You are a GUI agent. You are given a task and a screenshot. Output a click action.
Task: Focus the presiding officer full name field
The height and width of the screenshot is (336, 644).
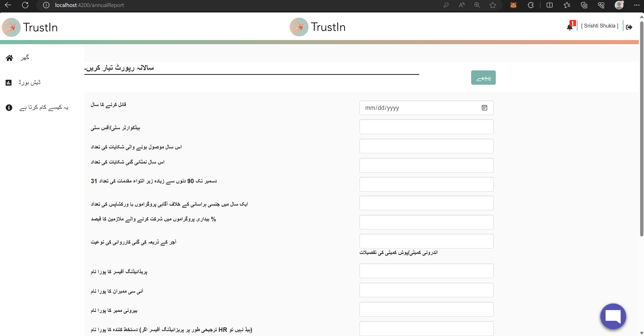(426, 271)
